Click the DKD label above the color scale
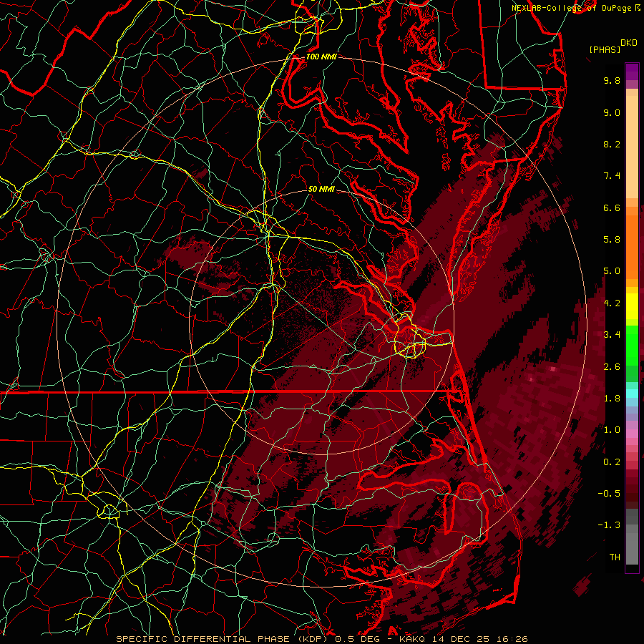The image size is (644, 644). pos(628,43)
